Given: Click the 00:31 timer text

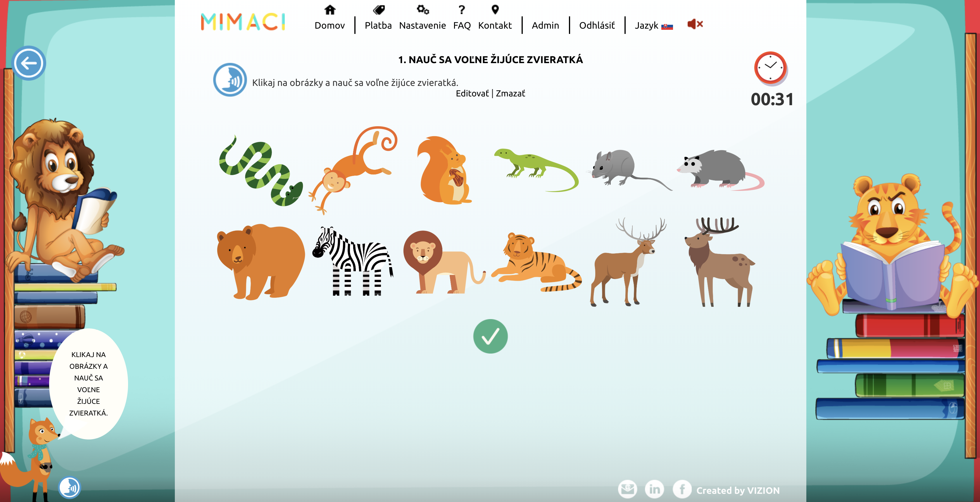Looking at the screenshot, I should coord(772,100).
